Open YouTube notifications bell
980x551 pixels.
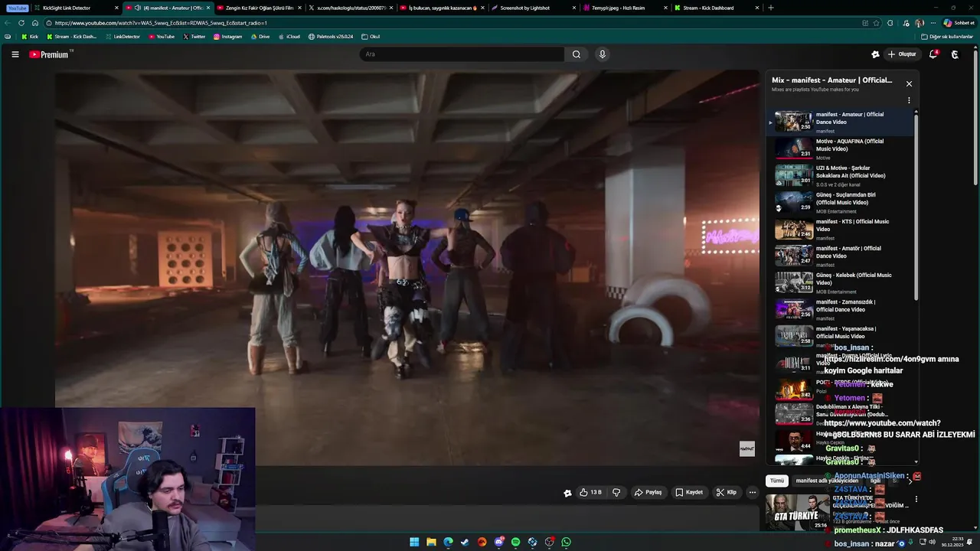click(933, 54)
